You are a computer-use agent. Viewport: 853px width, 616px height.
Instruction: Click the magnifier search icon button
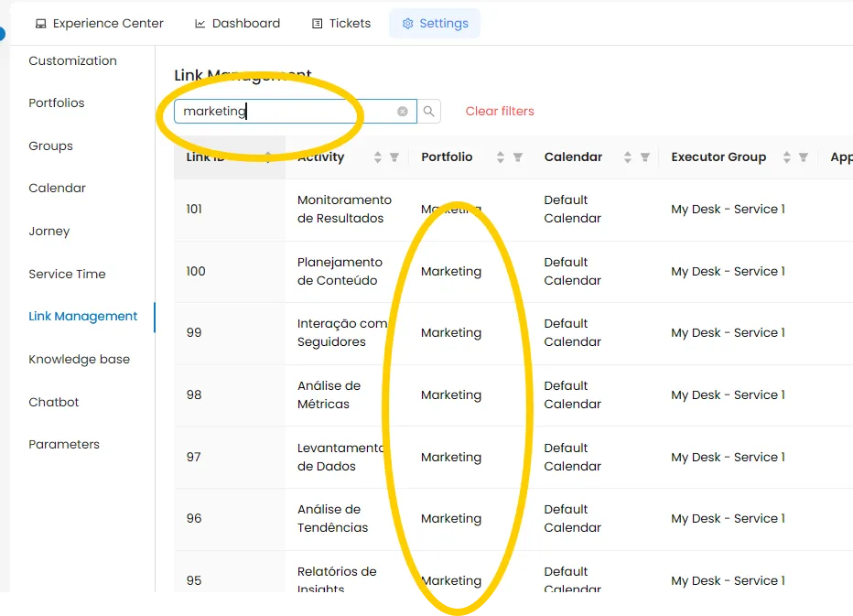pos(428,111)
